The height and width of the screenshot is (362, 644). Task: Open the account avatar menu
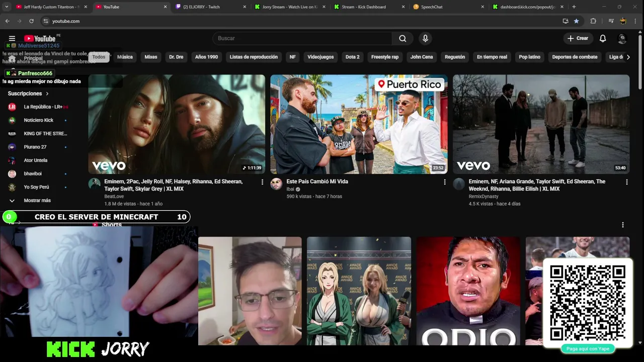(x=622, y=38)
